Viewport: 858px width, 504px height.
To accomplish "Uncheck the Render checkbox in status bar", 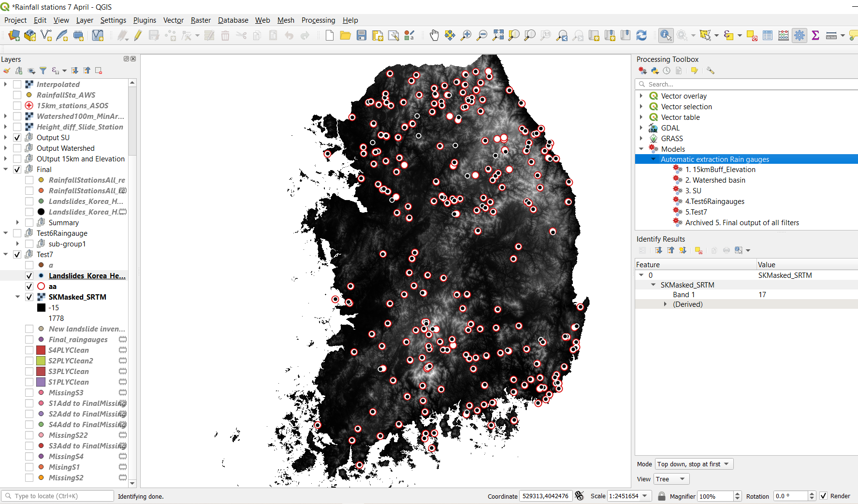I will [x=823, y=496].
